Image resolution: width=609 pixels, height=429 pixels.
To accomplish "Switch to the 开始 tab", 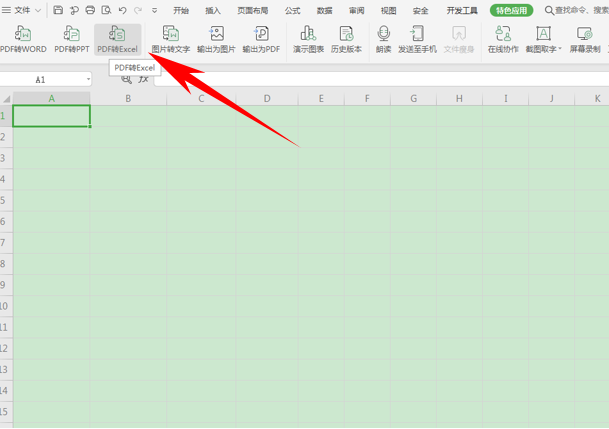I will [180, 11].
